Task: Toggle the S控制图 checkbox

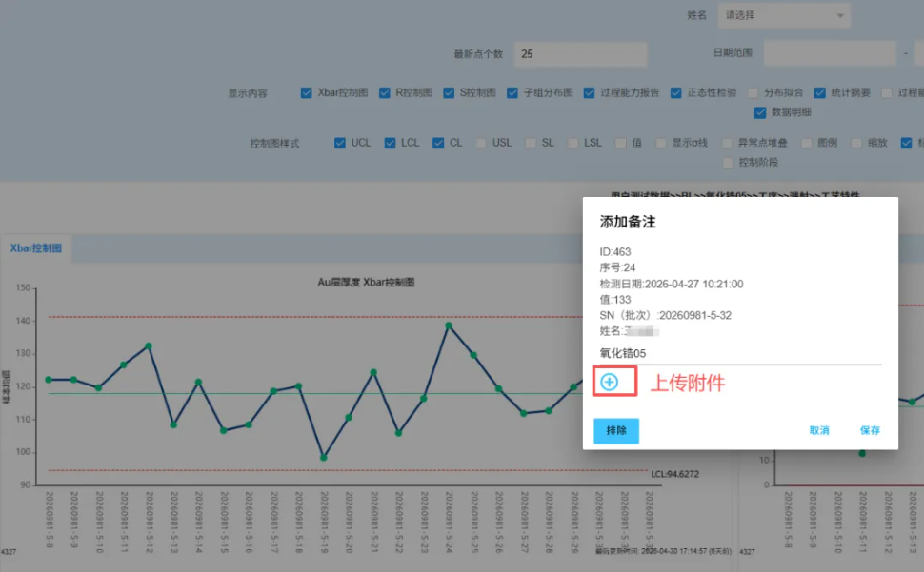Action: tap(449, 93)
